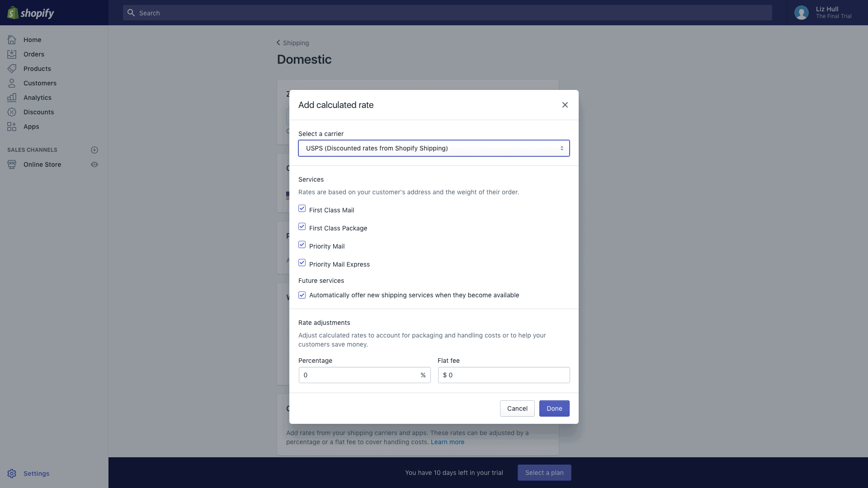Image resolution: width=868 pixels, height=488 pixels.
Task: Click the Done button
Action: pyautogui.click(x=554, y=408)
